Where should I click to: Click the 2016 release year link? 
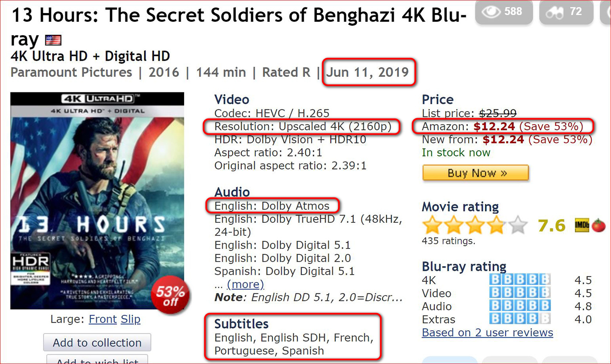tap(164, 72)
